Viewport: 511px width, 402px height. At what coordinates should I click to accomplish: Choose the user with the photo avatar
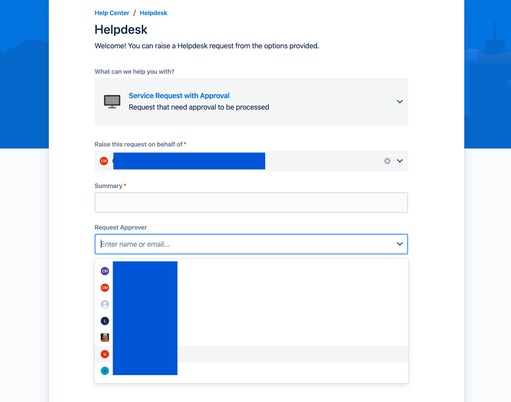pos(105,337)
